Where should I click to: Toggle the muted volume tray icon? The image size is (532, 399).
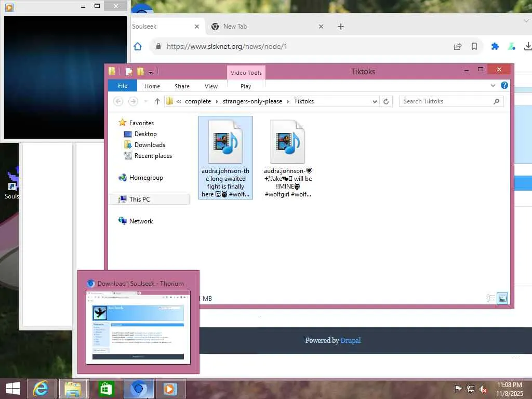coord(483,389)
